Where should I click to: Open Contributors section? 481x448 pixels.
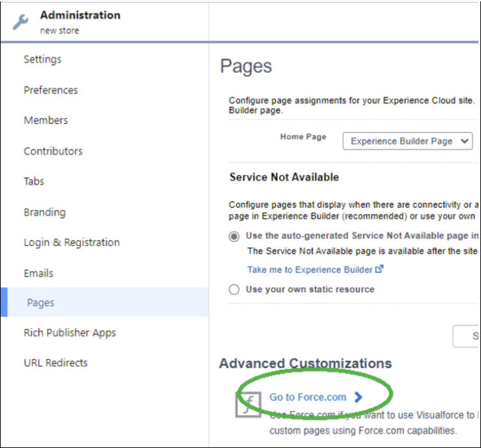tap(53, 151)
